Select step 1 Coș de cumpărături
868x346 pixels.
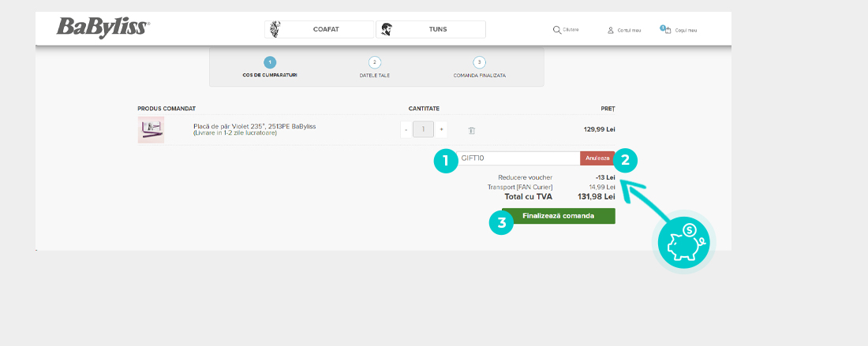click(x=270, y=62)
